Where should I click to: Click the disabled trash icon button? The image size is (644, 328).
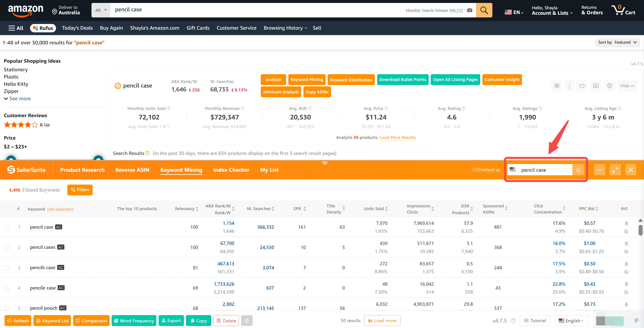[x=247, y=321]
